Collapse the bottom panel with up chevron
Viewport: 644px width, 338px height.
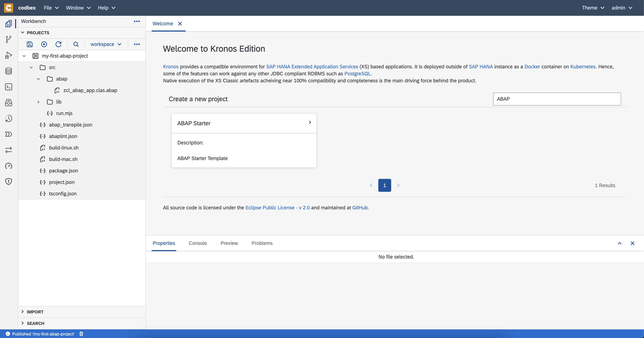pyautogui.click(x=619, y=243)
